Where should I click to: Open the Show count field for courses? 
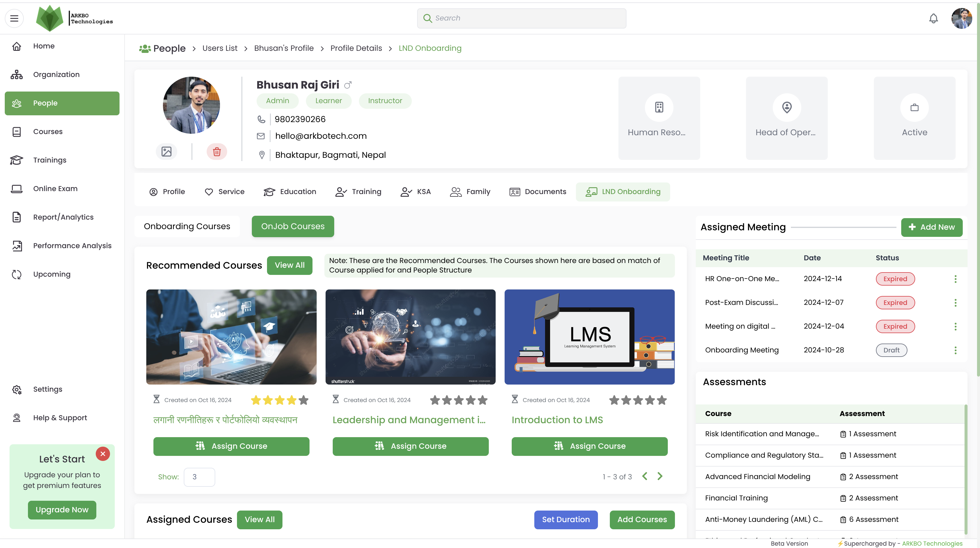coord(199,477)
